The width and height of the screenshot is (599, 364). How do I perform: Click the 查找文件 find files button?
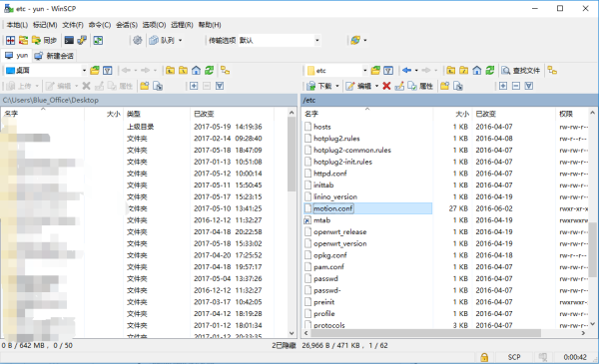[x=521, y=70]
